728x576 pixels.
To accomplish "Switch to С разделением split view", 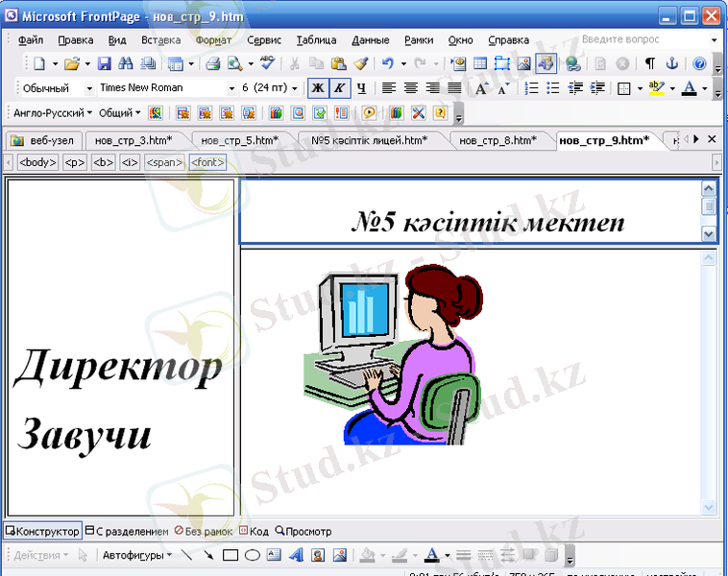I will click(127, 532).
